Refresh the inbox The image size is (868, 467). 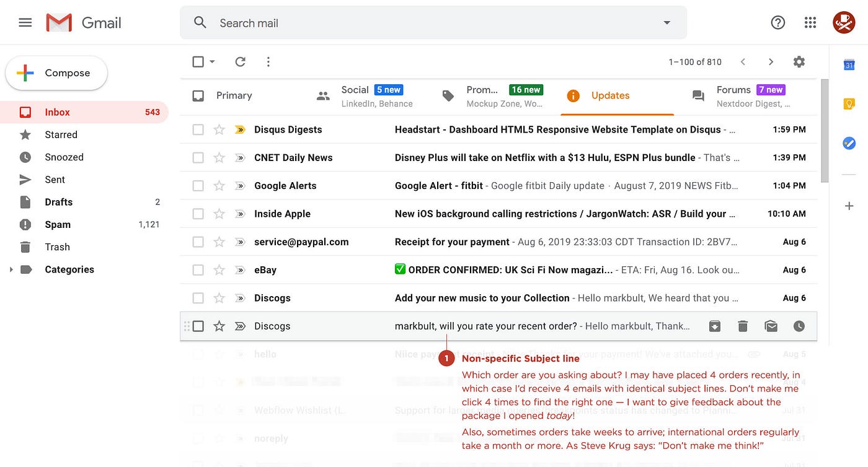(x=241, y=62)
